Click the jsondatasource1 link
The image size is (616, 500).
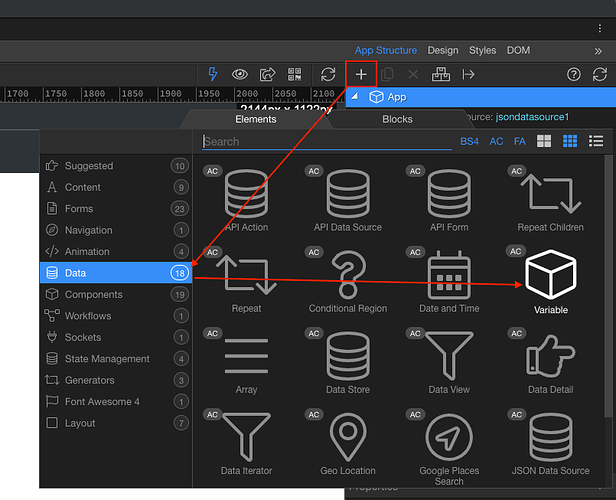tap(532, 117)
